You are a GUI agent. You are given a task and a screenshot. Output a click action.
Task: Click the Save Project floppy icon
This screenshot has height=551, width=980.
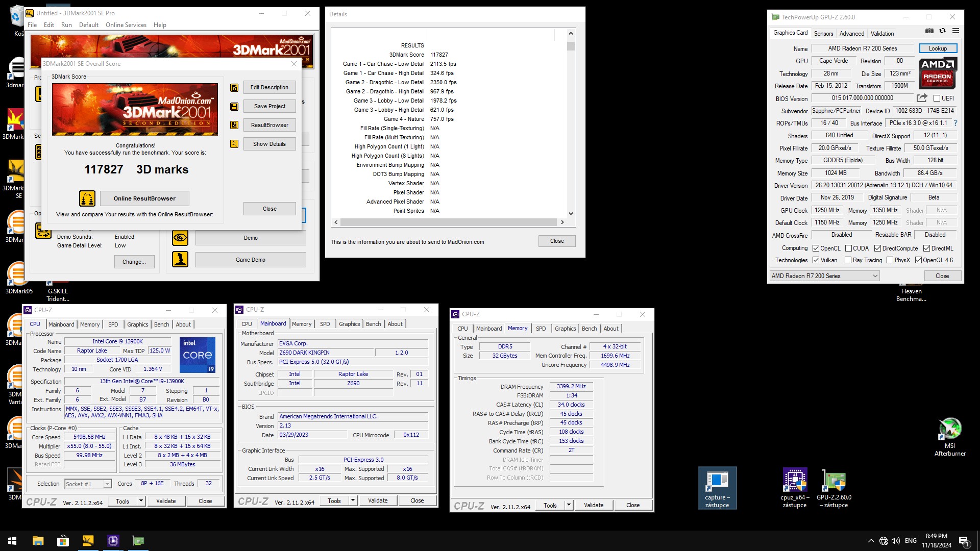coord(234,107)
